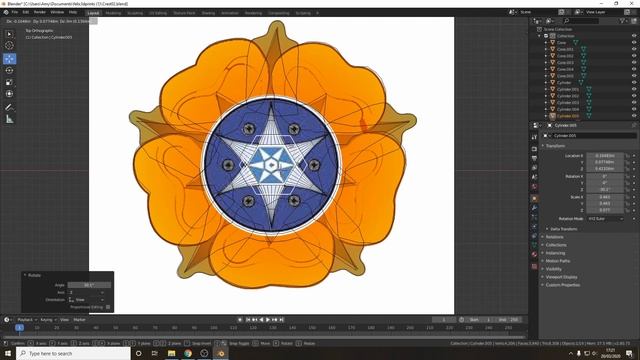Screen dimensions: 640x360
Task: Hide Cone.003 in the viewport
Action: pyautogui.click(x=634, y=62)
